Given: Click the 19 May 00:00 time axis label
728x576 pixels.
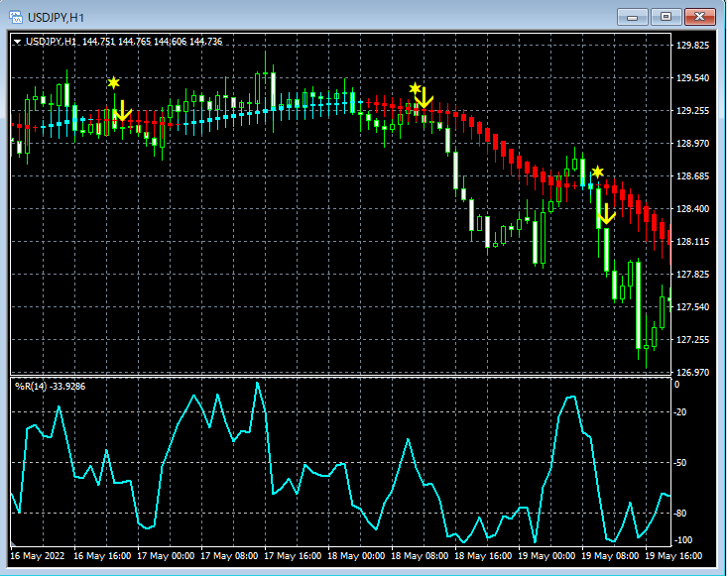Looking at the screenshot, I should pyautogui.click(x=546, y=556).
